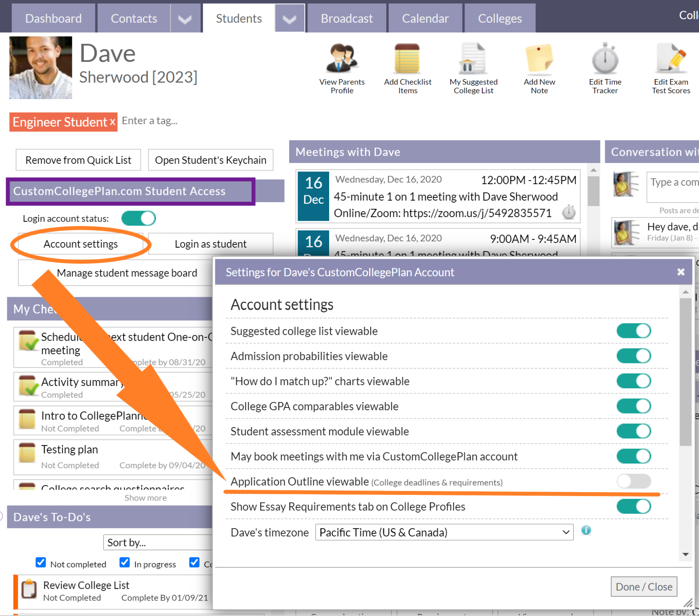The image size is (699, 616).
Task: Click avatar next to Hey dave message
Action: pos(626,232)
